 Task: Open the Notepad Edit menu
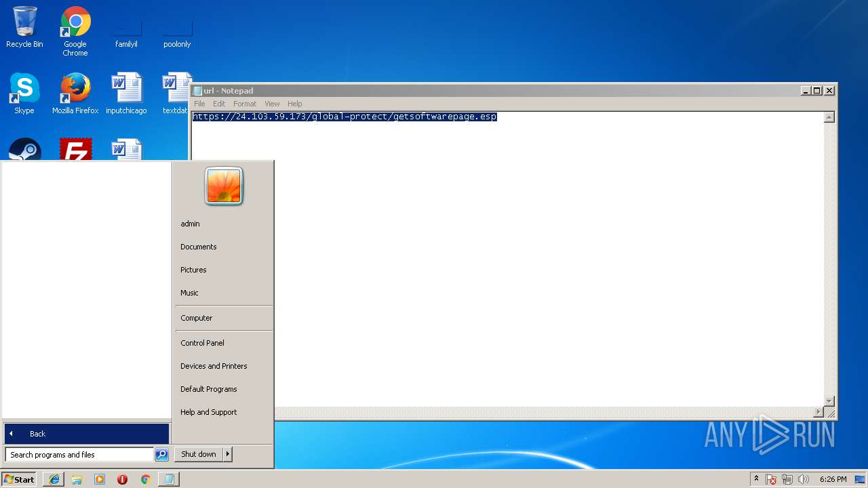(x=219, y=104)
